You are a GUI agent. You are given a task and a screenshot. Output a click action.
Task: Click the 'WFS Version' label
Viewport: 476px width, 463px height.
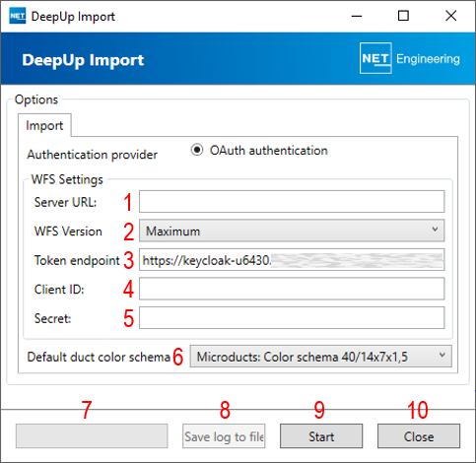[x=68, y=231]
